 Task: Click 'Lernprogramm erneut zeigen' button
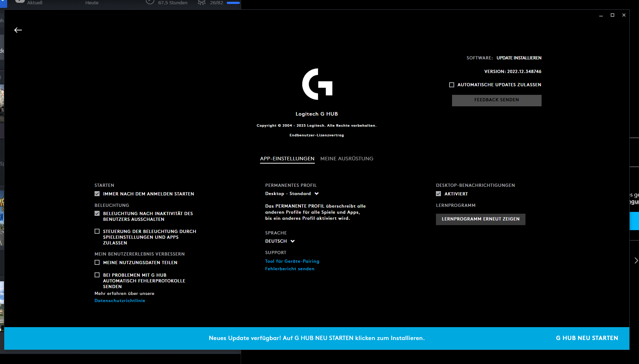point(481,219)
